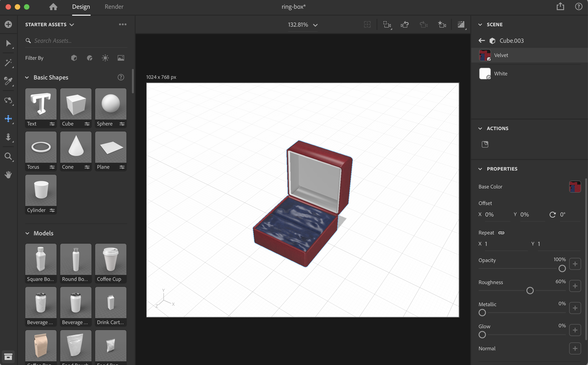This screenshot has height=365, width=588.
Task: Filter assets by lights using the sun icon
Action: coord(105,58)
